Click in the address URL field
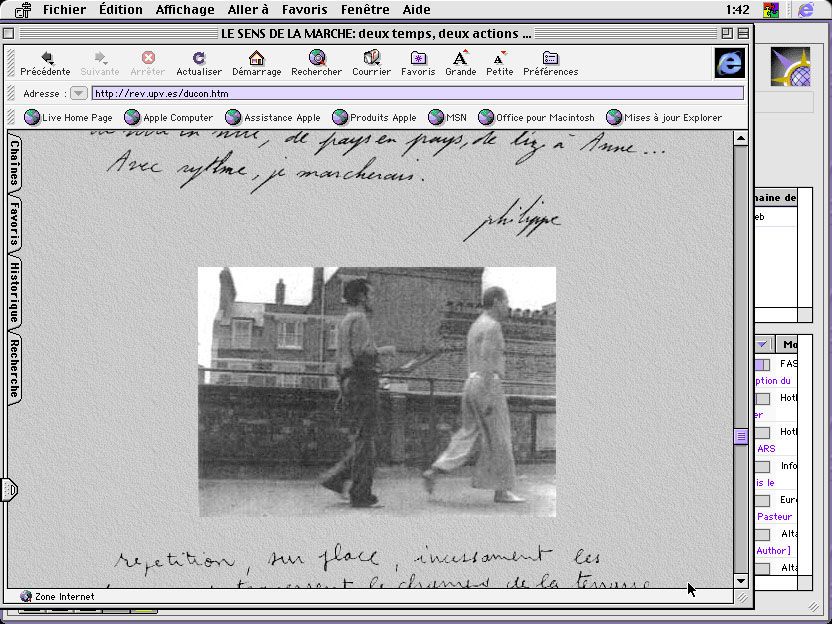Screen dimensions: 832x624 417,93
